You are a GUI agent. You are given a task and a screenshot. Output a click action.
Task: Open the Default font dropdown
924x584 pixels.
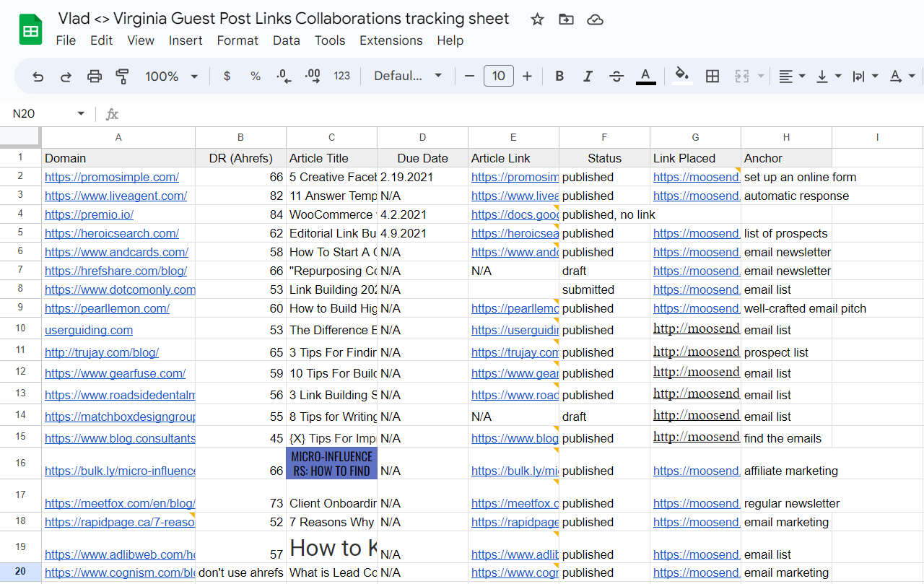(408, 76)
